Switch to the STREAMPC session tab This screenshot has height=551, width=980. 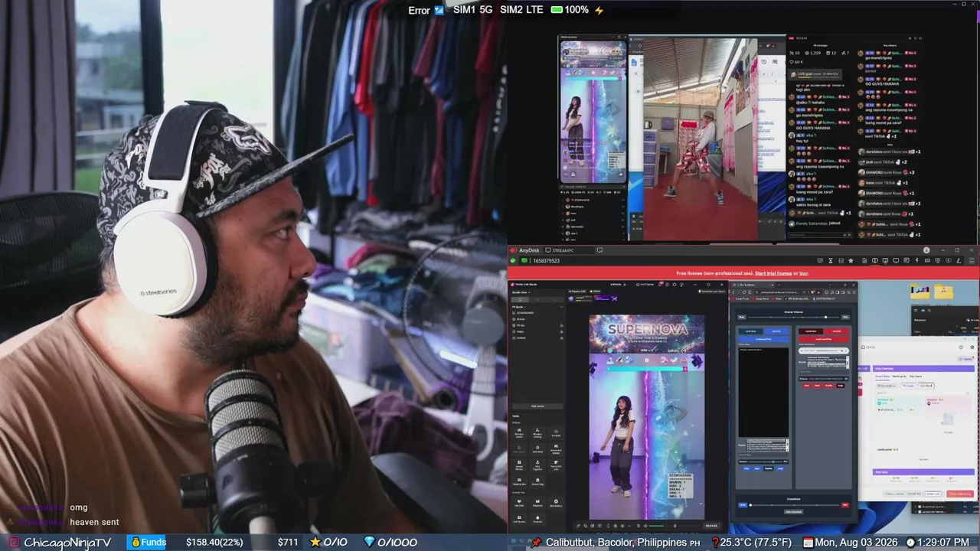pos(568,250)
